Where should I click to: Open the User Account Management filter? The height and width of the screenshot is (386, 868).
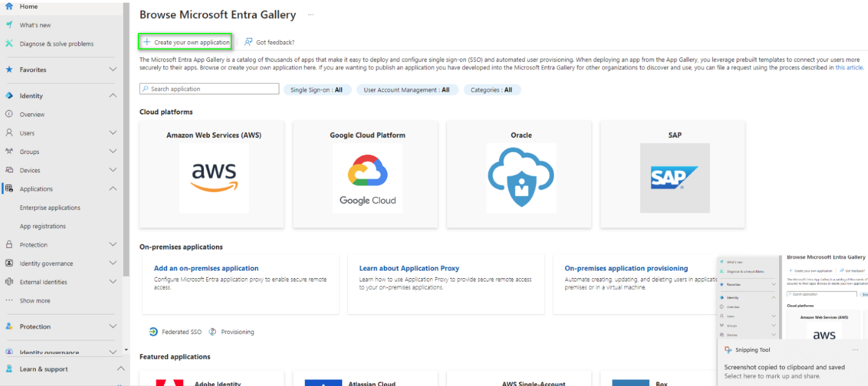click(407, 90)
